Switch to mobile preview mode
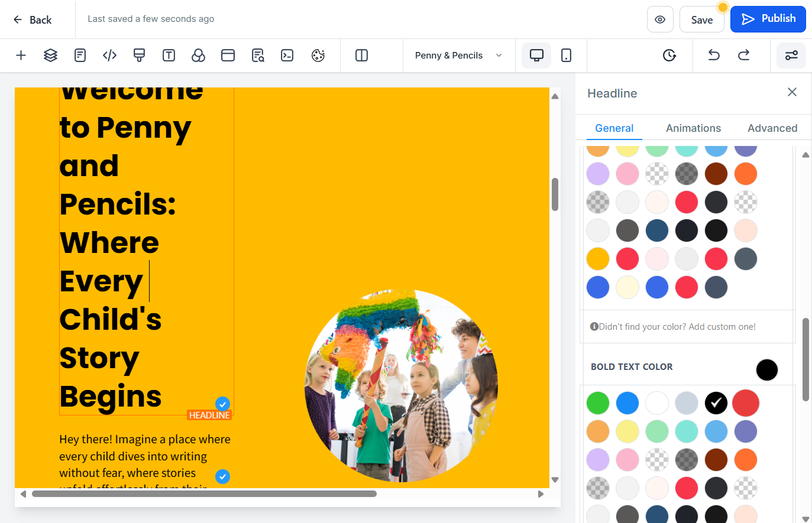The image size is (812, 523). [566, 56]
